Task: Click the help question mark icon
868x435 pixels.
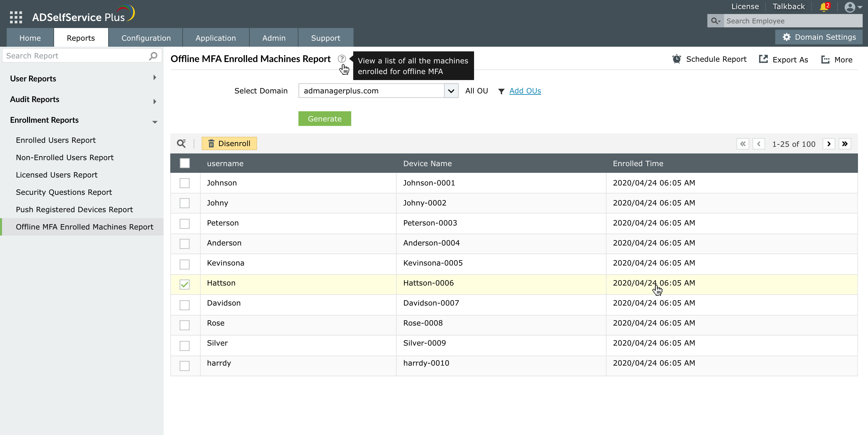Action: 342,59
